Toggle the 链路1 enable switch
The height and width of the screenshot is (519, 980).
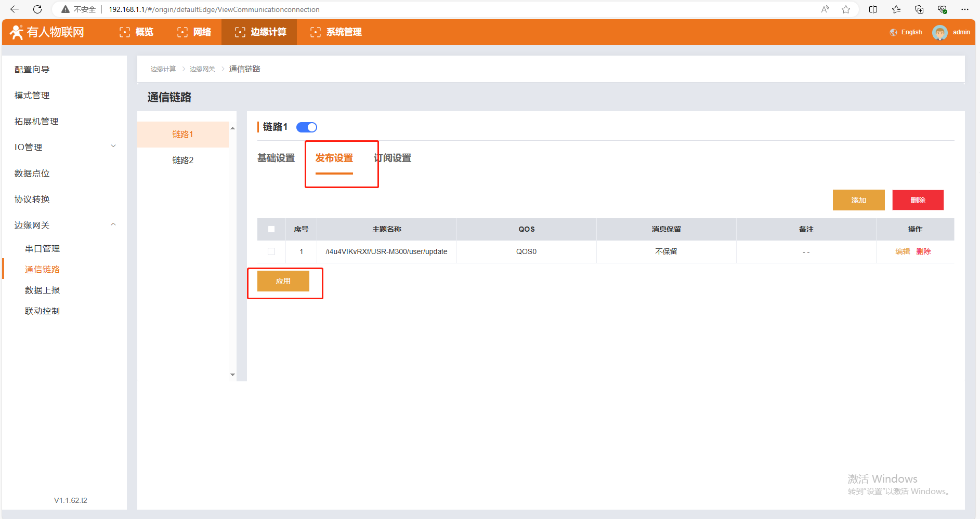pos(307,127)
